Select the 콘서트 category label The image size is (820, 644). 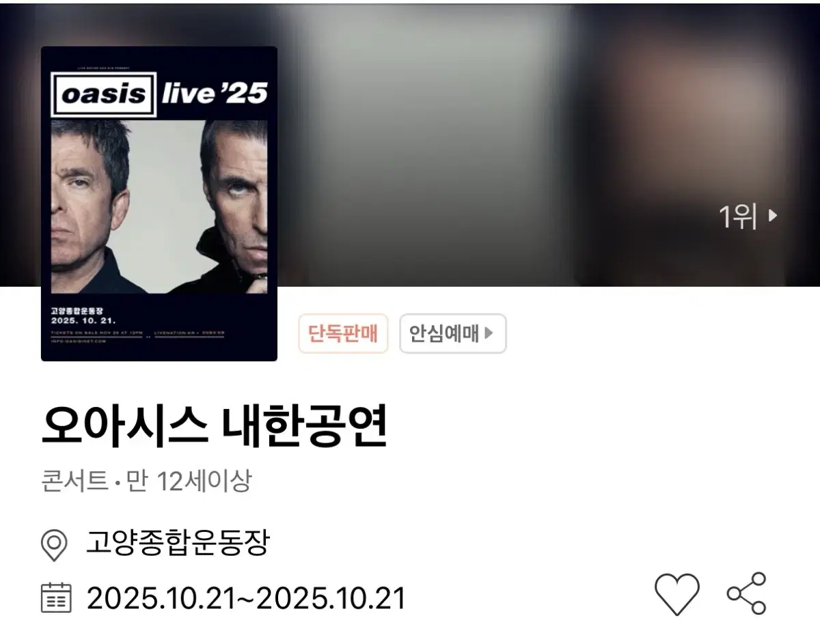74,482
